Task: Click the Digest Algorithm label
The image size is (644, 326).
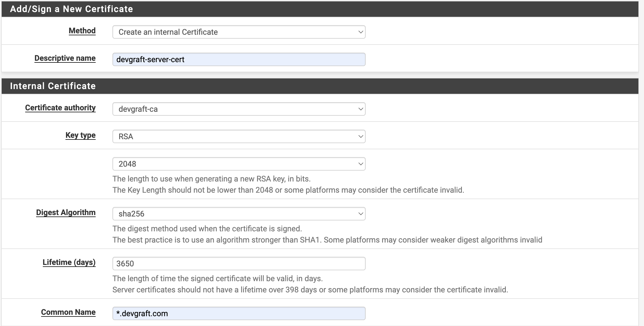Action: tap(66, 213)
